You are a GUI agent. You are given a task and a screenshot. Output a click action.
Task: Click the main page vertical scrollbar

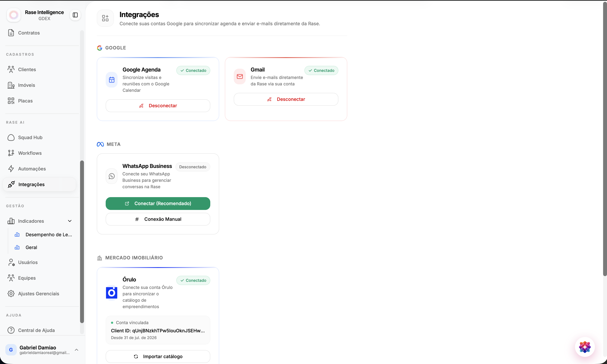(x=605, y=139)
